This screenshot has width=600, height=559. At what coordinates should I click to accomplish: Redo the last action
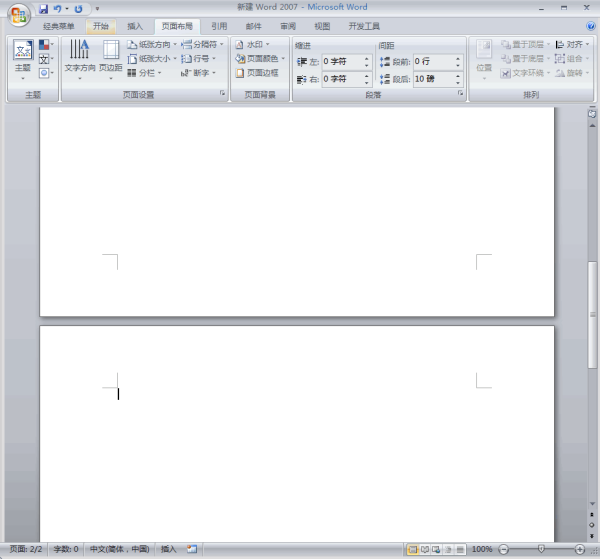(78, 9)
